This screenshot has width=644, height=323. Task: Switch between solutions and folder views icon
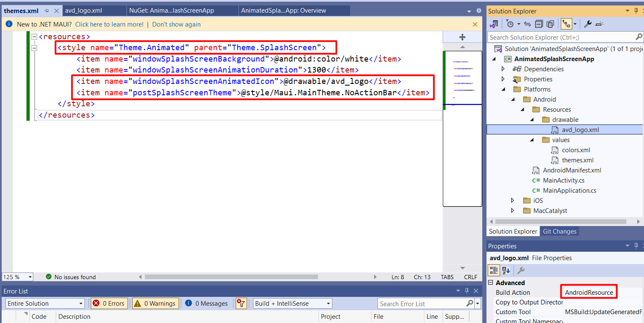494,24
